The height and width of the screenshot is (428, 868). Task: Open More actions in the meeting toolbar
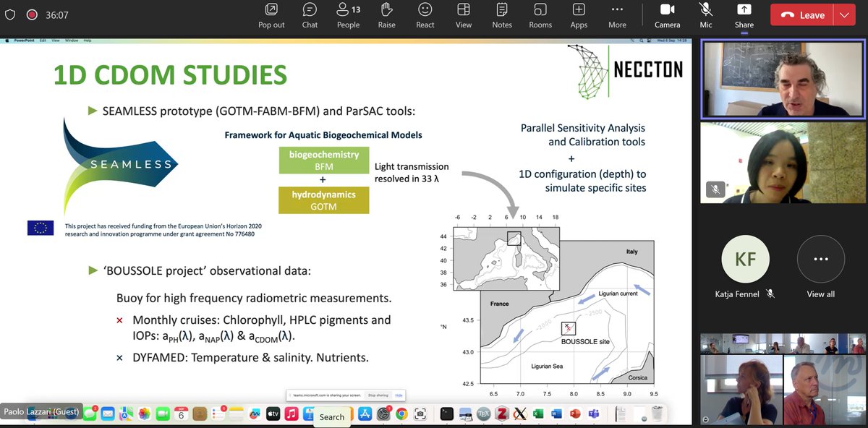pyautogui.click(x=617, y=15)
